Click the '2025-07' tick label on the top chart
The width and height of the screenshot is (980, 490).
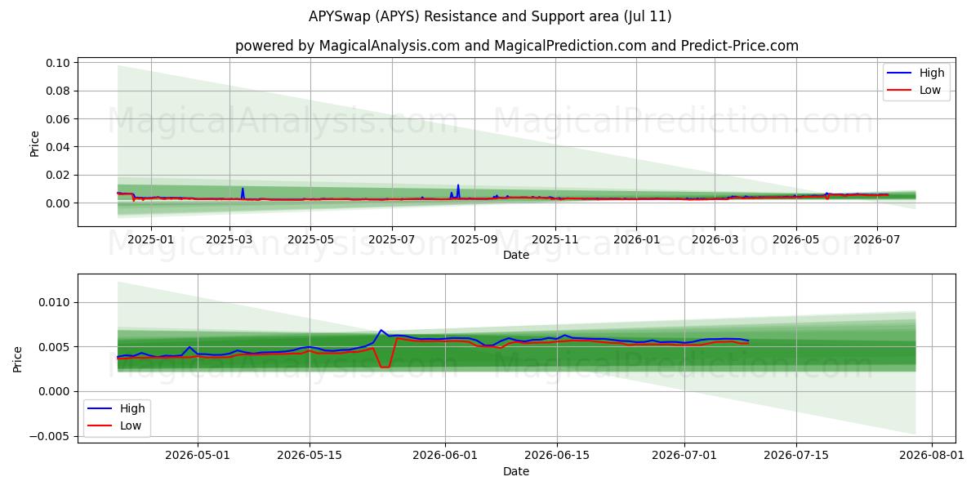pos(391,239)
